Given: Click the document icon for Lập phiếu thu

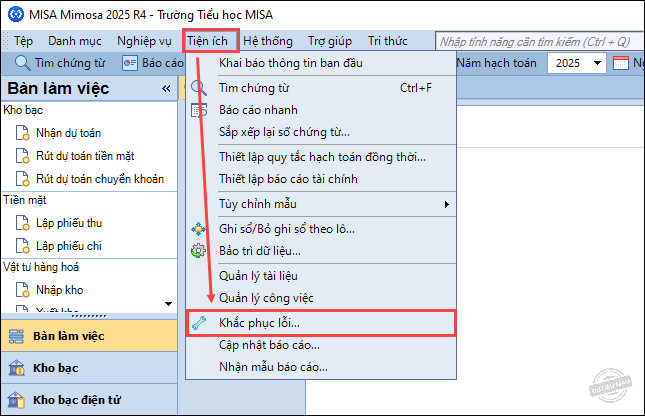Looking at the screenshot, I should [22, 223].
